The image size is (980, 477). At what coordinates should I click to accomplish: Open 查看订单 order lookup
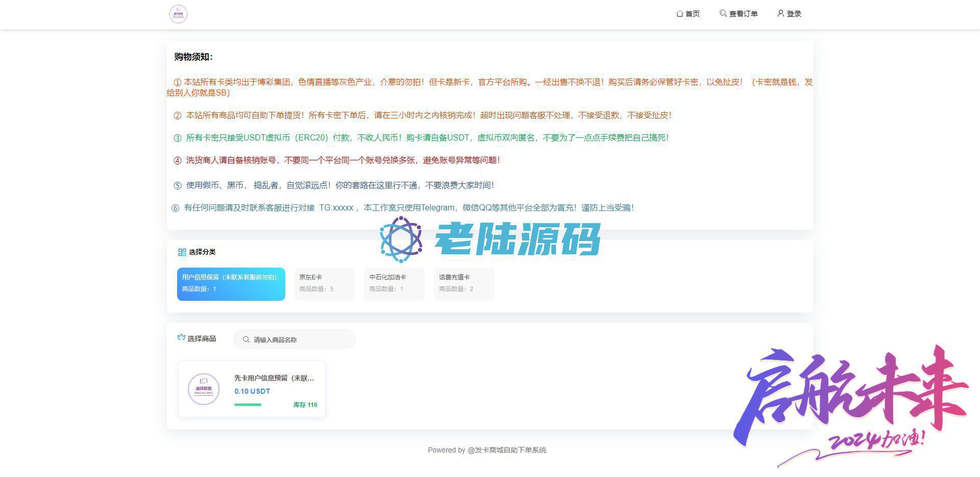(739, 14)
